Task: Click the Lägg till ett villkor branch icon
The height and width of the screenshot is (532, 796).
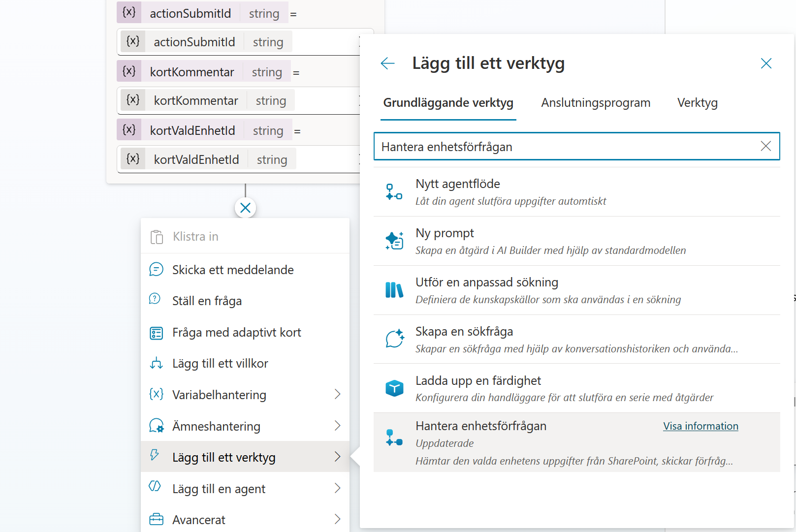Action: (156, 363)
